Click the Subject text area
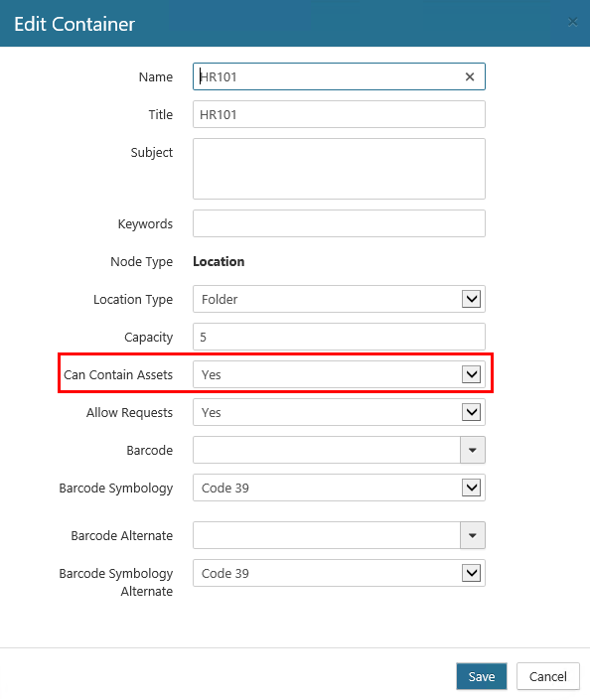 click(x=339, y=169)
